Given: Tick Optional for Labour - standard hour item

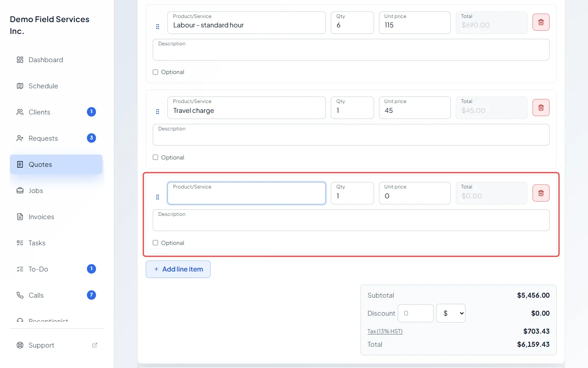Looking at the screenshot, I should pos(155,72).
